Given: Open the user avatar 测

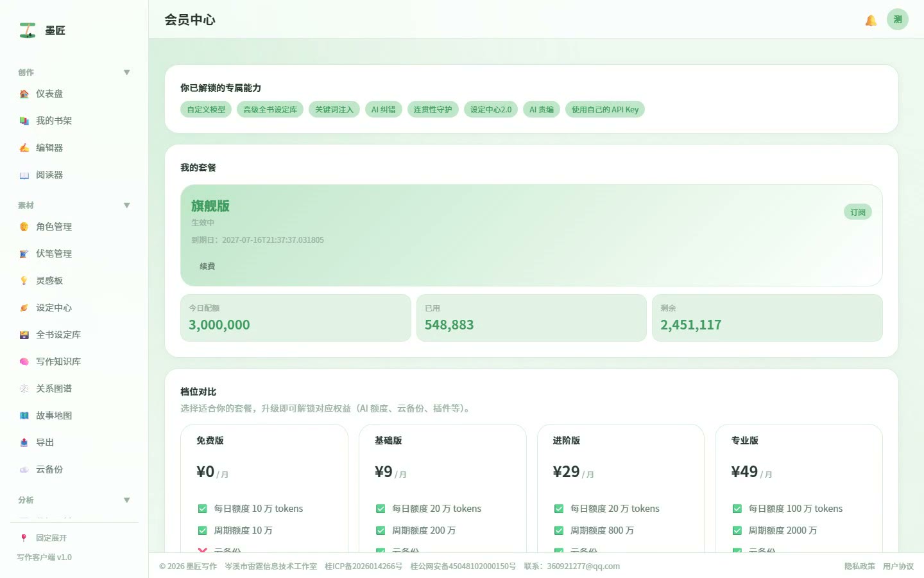Looking at the screenshot, I should pyautogui.click(x=898, y=19).
